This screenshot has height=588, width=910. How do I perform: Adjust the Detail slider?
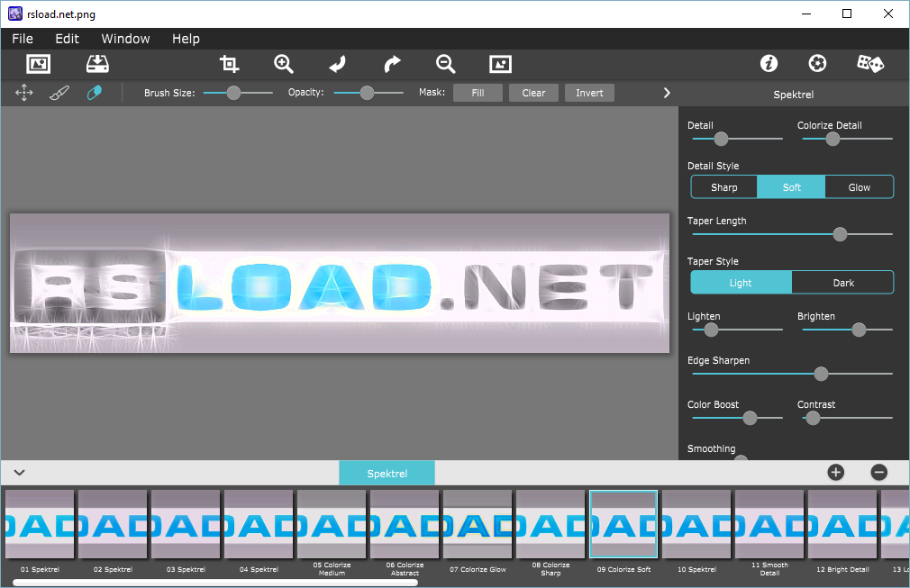click(x=738, y=140)
